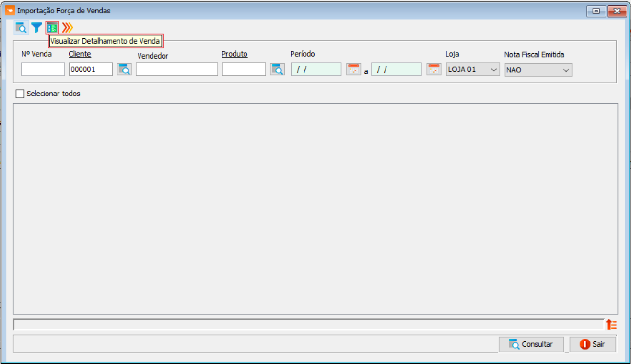Open product lookup next to Produto field

[277, 70]
